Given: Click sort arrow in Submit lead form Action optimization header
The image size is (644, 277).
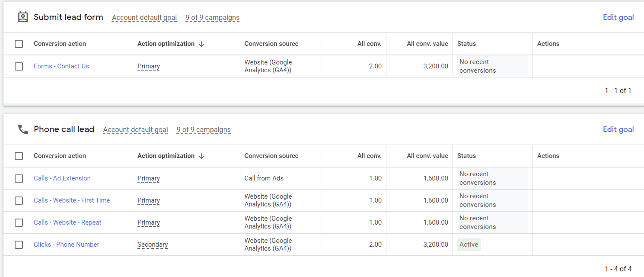Looking at the screenshot, I should (201, 44).
